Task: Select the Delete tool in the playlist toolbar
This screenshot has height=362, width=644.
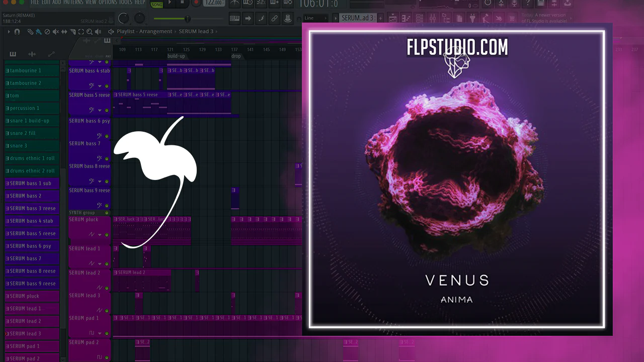Action: click(47, 31)
